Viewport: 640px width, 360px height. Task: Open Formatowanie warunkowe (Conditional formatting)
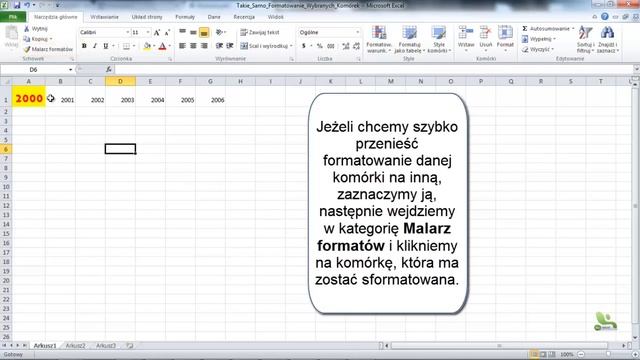pyautogui.click(x=379, y=39)
